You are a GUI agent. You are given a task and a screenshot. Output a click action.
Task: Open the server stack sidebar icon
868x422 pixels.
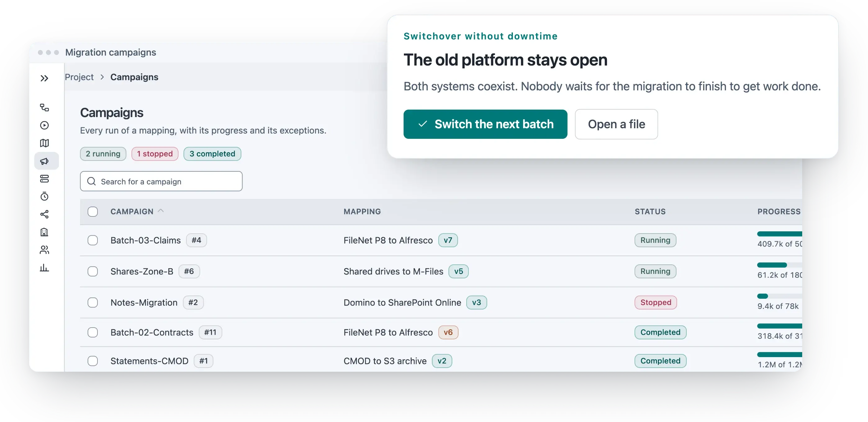(44, 179)
